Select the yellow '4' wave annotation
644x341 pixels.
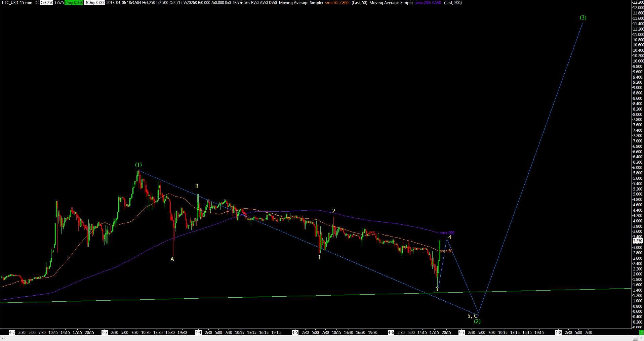(450, 237)
